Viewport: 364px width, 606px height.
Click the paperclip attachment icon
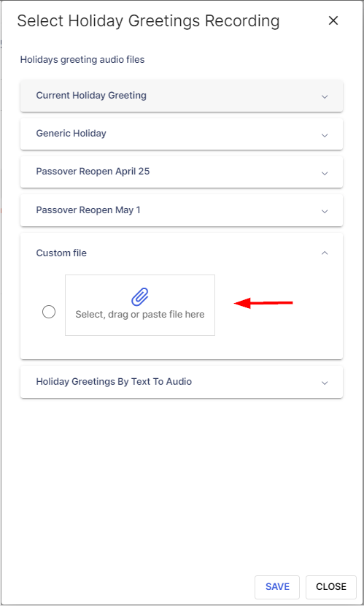(x=140, y=297)
